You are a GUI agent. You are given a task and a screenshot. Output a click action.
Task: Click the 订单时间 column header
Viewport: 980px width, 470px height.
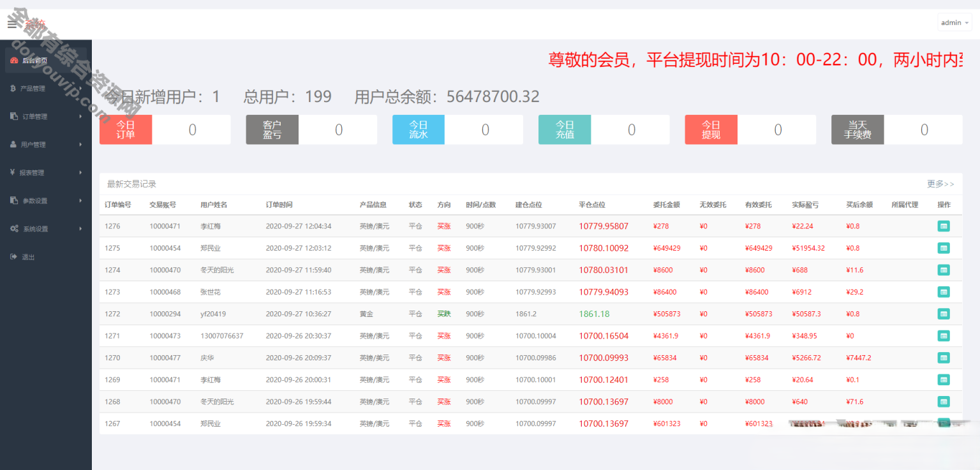coord(279,205)
